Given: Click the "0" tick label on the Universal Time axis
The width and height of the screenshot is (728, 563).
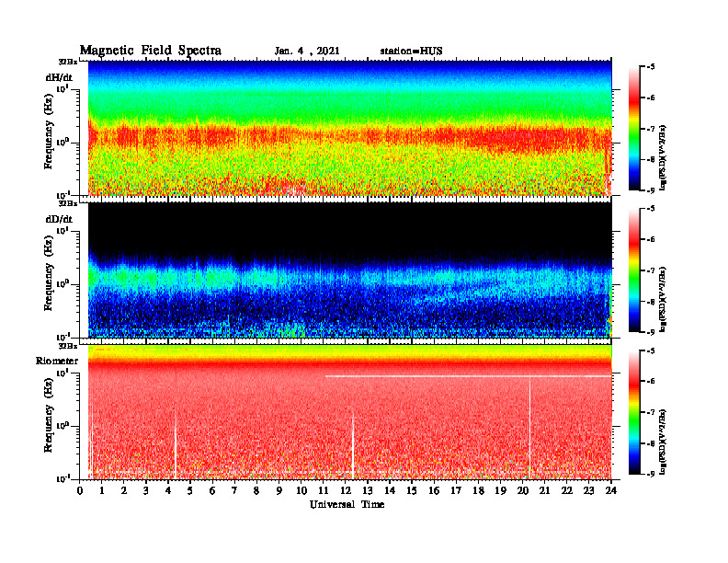Looking at the screenshot, I should click(80, 491).
